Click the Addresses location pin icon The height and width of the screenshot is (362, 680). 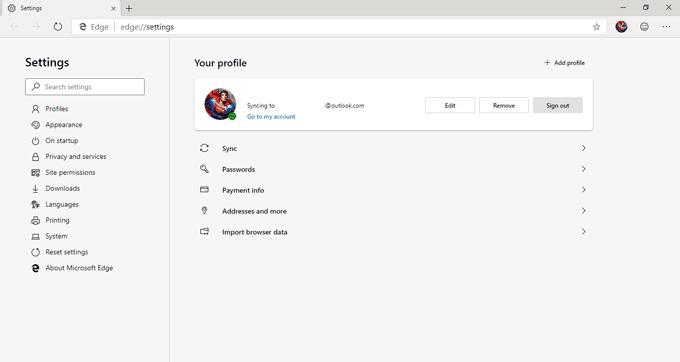[x=204, y=210]
